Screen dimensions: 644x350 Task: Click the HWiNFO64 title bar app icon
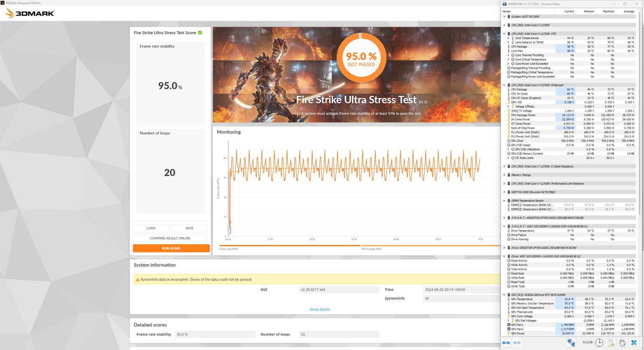point(504,4)
